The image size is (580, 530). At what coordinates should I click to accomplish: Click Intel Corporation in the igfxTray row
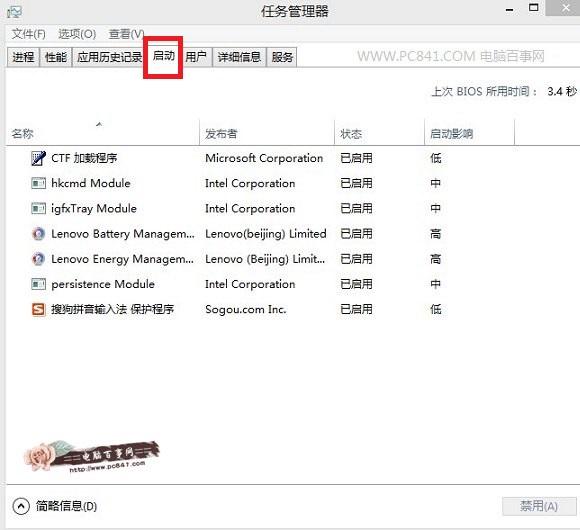click(x=250, y=209)
